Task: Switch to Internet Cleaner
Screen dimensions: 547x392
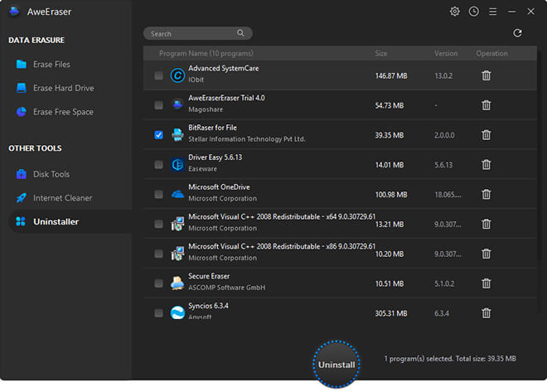Action: [x=62, y=198]
